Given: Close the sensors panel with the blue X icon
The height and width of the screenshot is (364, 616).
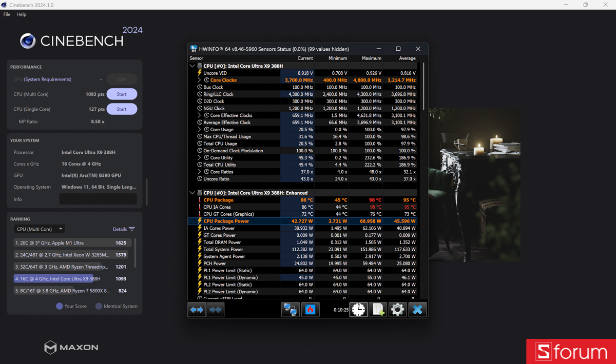Looking at the screenshot, I should (x=417, y=310).
